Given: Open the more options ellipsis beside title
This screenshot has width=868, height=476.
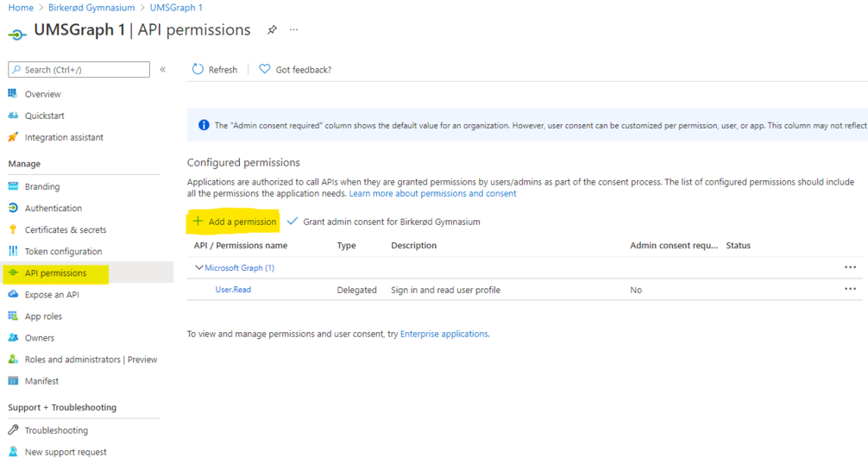Looking at the screenshot, I should (x=294, y=30).
